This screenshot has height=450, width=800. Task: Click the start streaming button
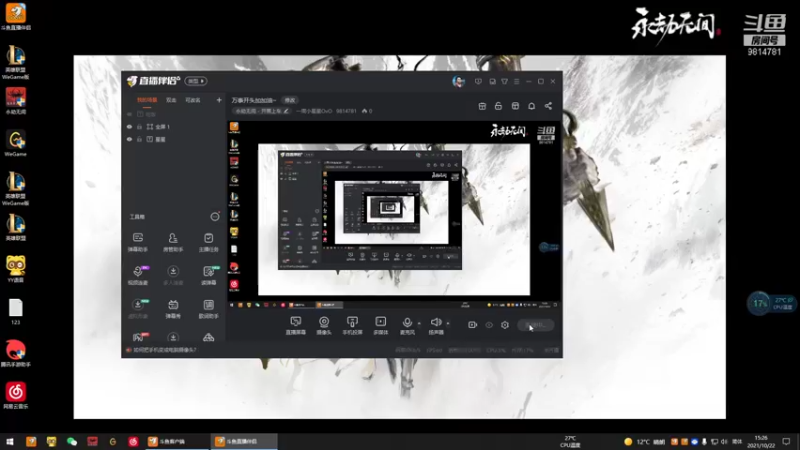pyautogui.click(x=536, y=325)
